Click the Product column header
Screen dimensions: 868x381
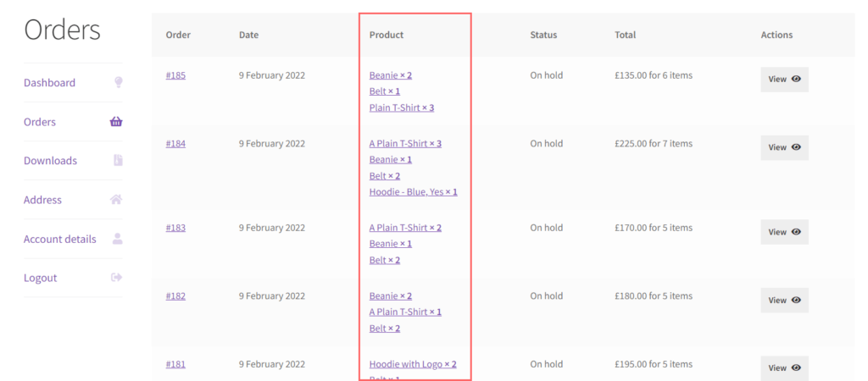[x=387, y=35]
